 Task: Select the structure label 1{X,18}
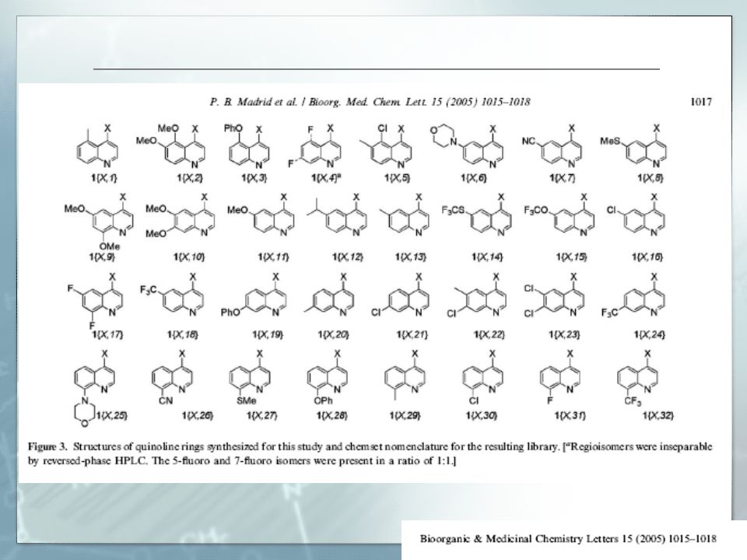[182, 334]
